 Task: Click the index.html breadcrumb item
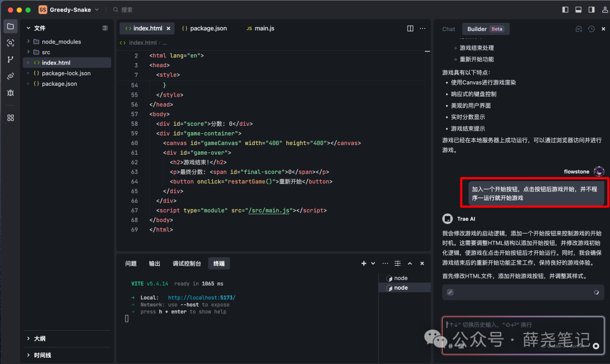143,43
